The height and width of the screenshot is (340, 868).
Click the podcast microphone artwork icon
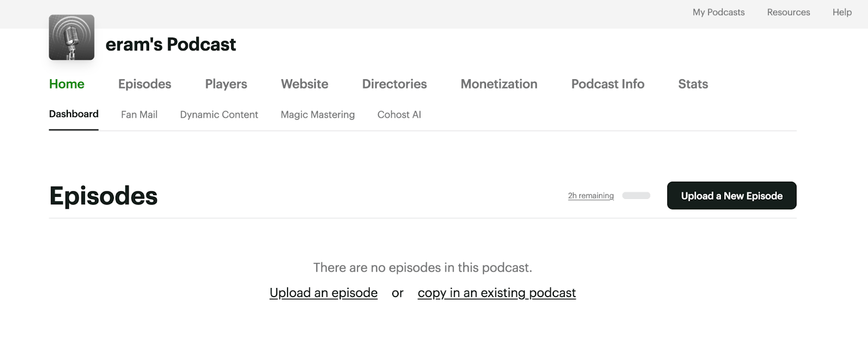point(72,37)
